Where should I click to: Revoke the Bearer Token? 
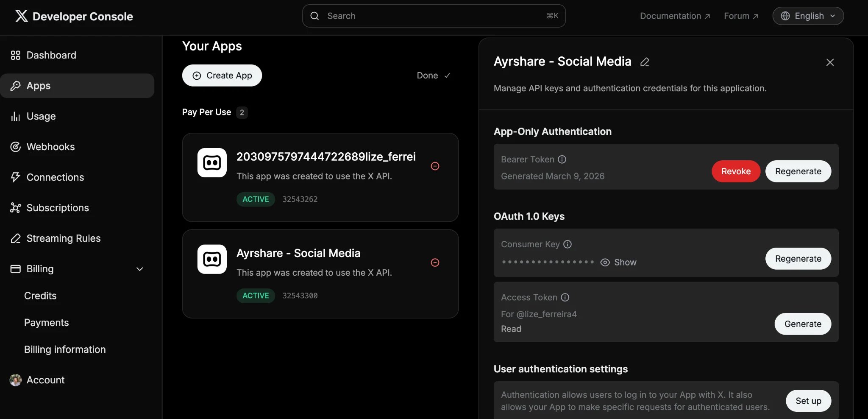point(736,171)
